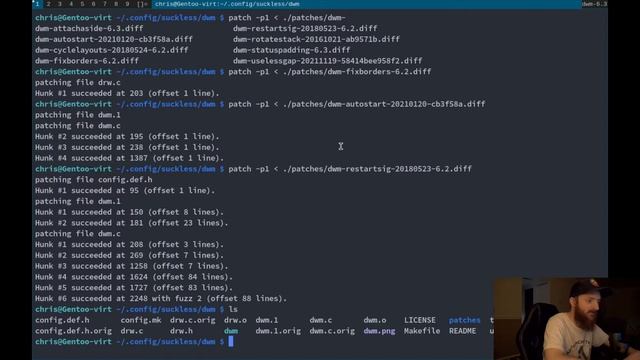This screenshot has height=360, width=640.
Task: Click config.mk in the ls output
Action: coord(141,320)
